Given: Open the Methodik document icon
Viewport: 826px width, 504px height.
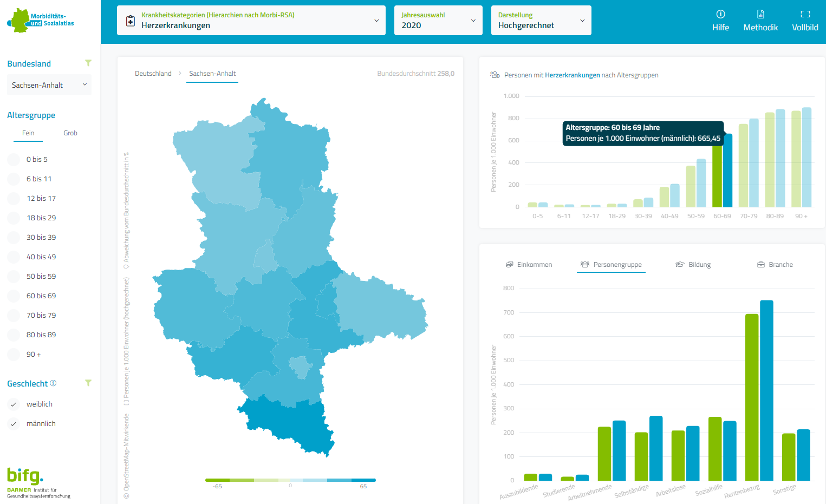Looking at the screenshot, I should pyautogui.click(x=760, y=15).
